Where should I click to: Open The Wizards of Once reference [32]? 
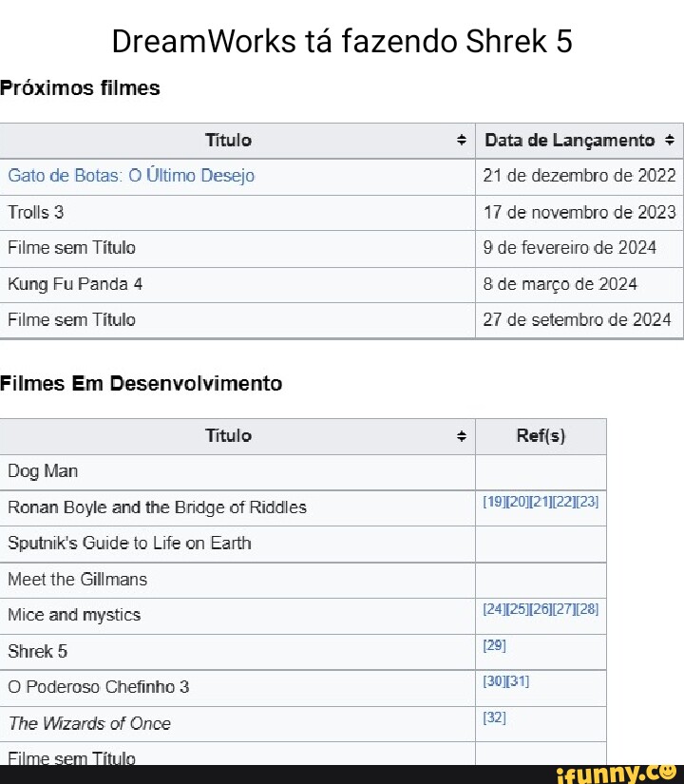(x=494, y=717)
